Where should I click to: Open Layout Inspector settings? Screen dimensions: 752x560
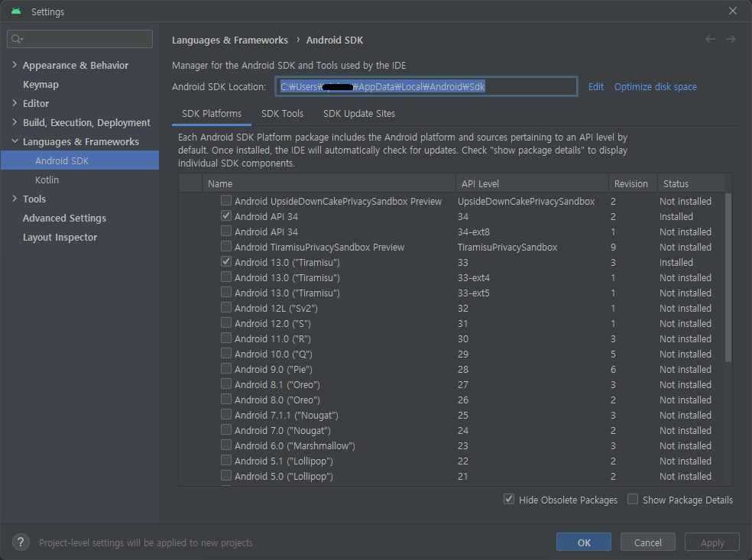(x=60, y=238)
